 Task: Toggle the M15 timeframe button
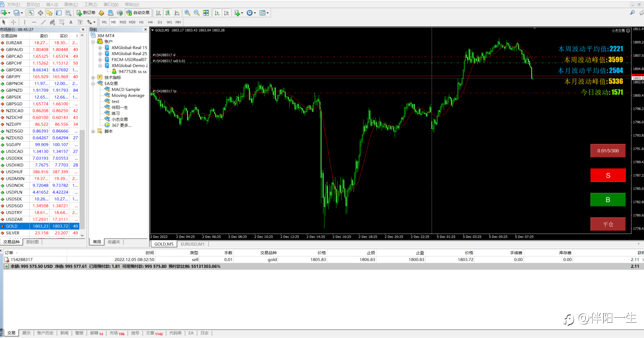pyautogui.click(x=123, y=22)
